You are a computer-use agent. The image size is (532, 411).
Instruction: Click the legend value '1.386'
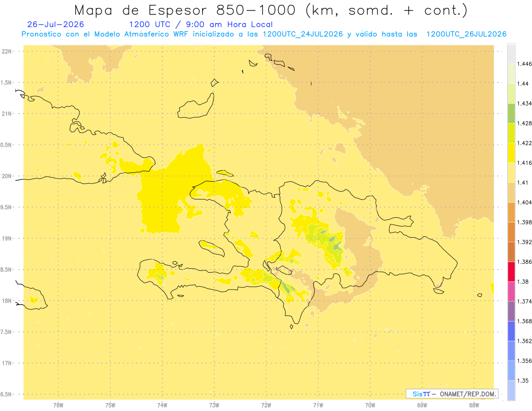[524, 262]
